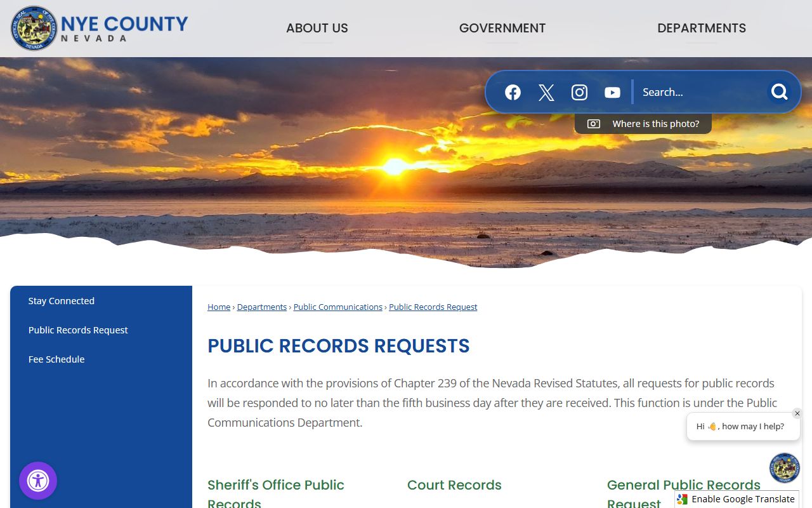Viewport: 812px width, 508px height.
Task: Go to Departments breadcrumb link
Action: pos(262,307)
